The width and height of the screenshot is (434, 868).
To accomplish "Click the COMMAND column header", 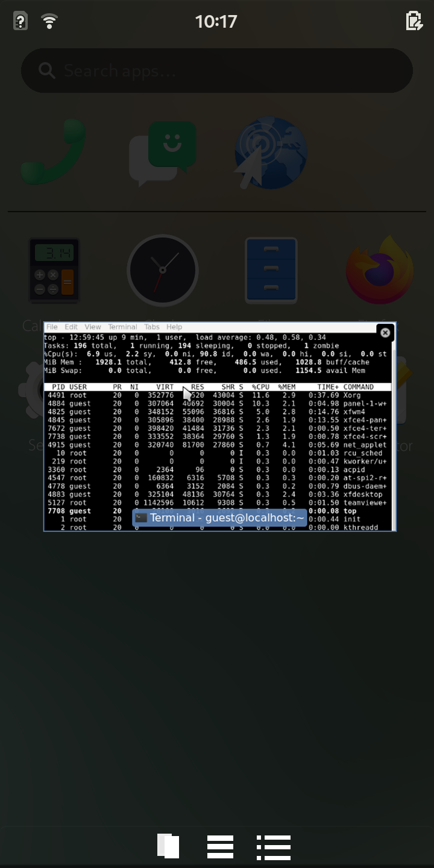I will pos(359,387).
